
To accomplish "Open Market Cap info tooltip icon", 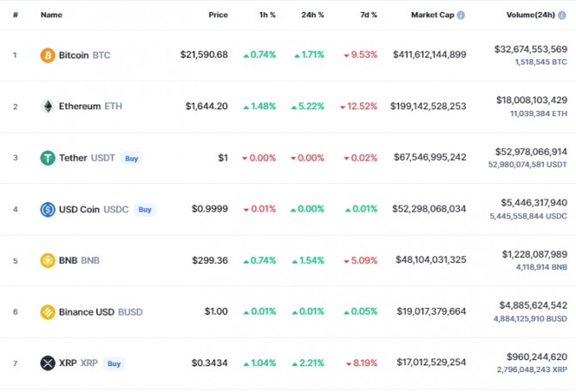I will [x=461, y=15].
